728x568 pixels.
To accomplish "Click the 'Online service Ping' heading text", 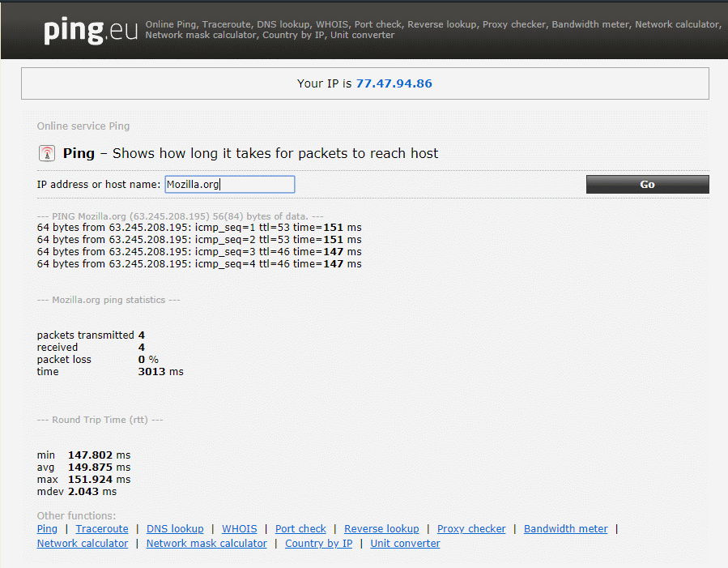I will [83, 126].
